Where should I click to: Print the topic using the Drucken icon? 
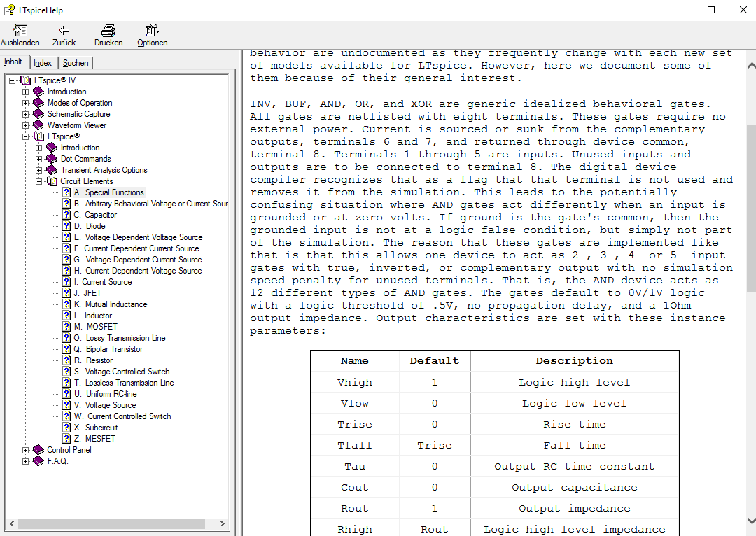point(108,30)
